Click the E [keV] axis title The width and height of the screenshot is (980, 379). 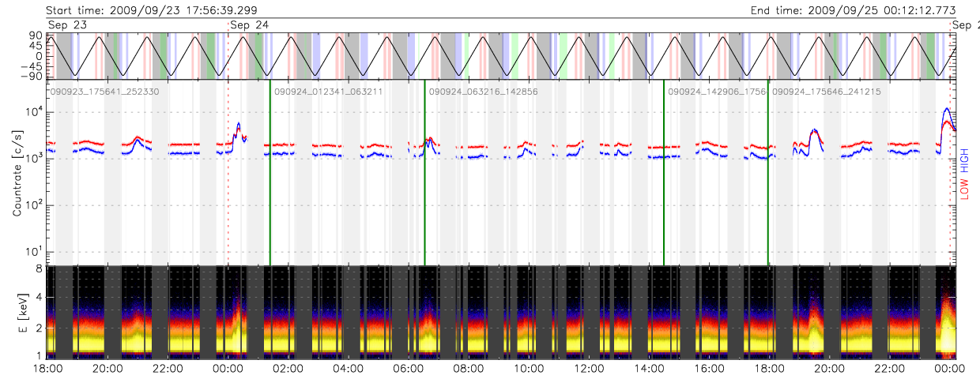click(17, 312)
